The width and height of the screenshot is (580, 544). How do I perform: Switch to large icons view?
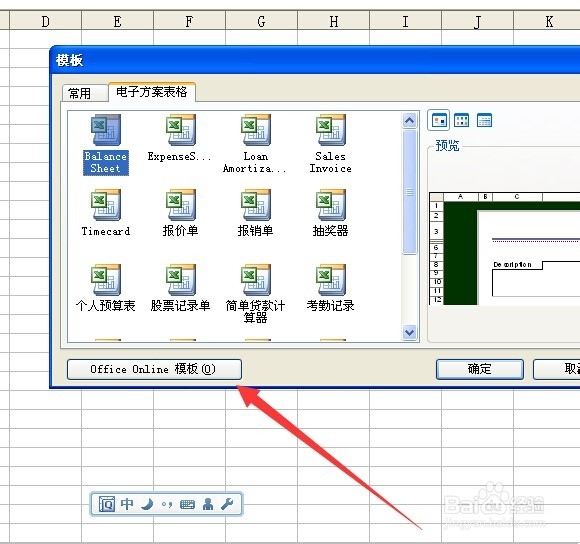[439, 121]
